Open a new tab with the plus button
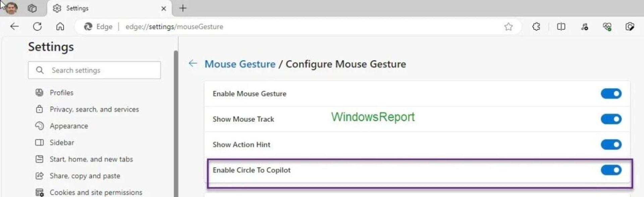This screenshot has height=197, width=644. 183,8
